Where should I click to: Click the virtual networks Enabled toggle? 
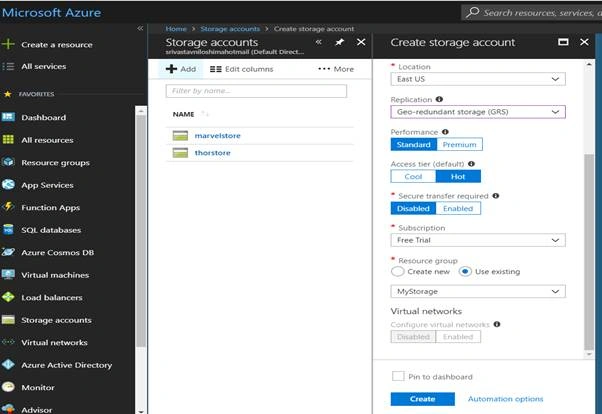pos(458,337)
